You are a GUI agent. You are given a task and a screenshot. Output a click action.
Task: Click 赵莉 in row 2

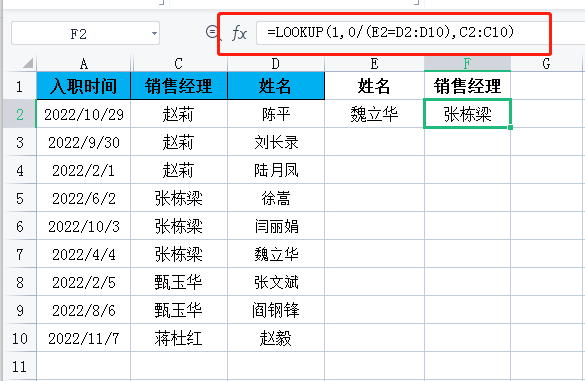pyautogui.click(x=179, y=114)
